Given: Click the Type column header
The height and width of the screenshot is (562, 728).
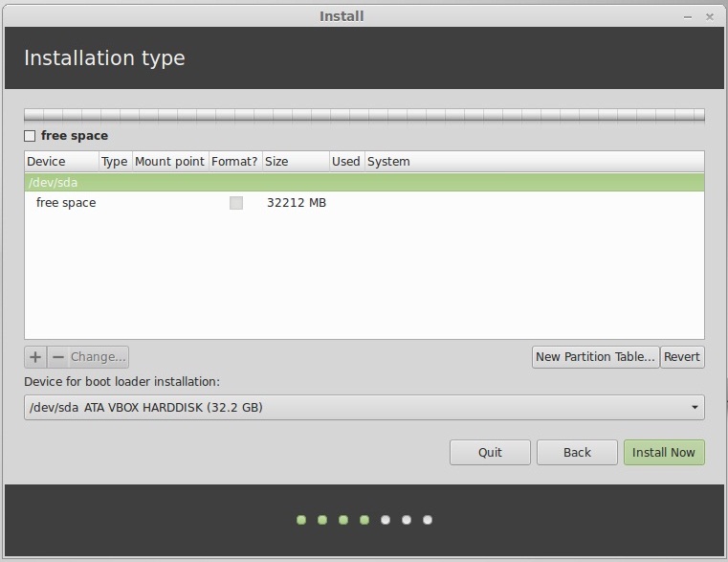Looking at the screenshot, I should [116, 161].
